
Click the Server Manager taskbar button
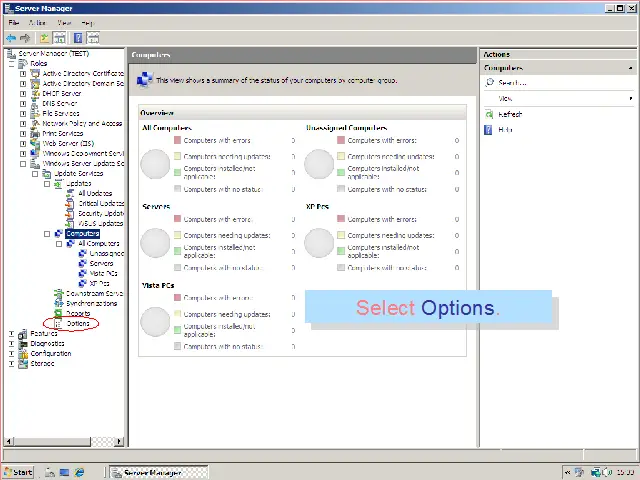[159, 472]
